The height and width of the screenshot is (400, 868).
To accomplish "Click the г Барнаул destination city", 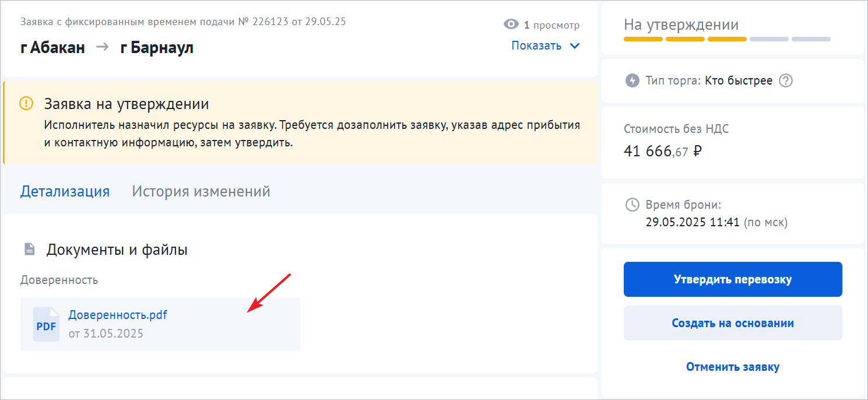I will [x=157, y=48].
